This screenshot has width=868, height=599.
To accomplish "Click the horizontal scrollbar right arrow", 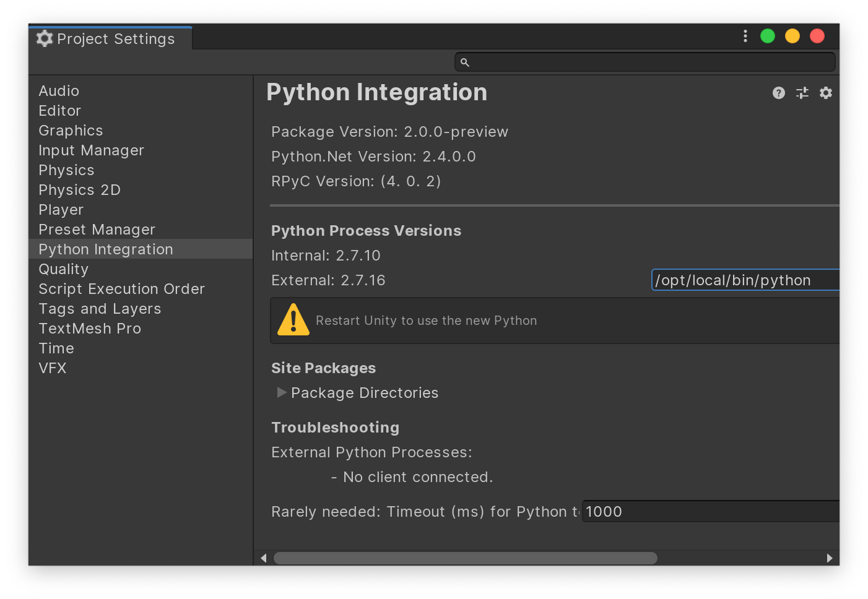I will (x=830, y=558).
